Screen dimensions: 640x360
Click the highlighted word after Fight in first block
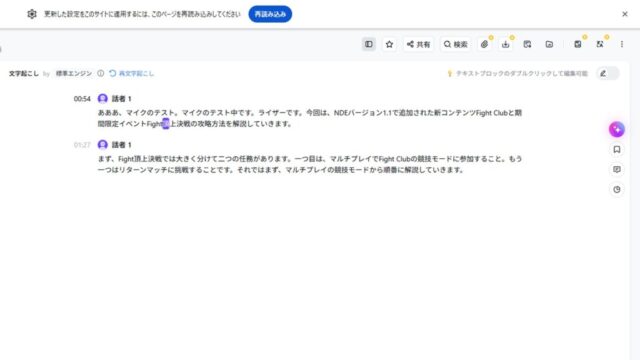click(165, 124)
